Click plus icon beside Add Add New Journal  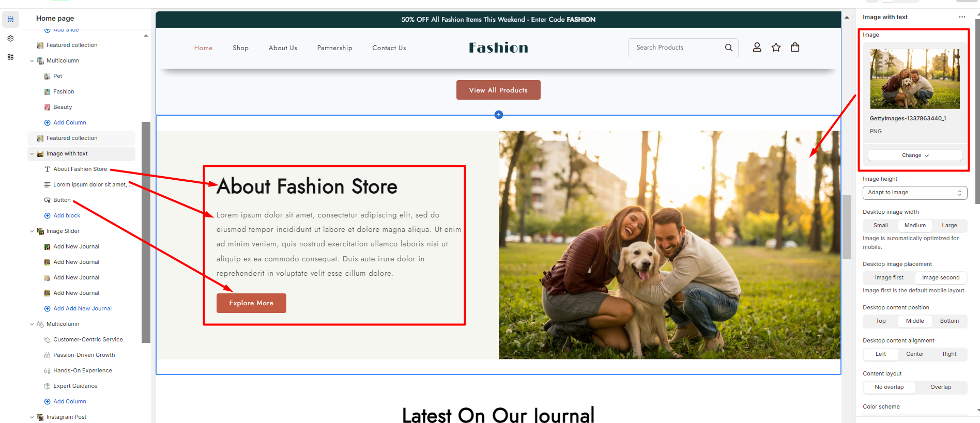(48, 308)
